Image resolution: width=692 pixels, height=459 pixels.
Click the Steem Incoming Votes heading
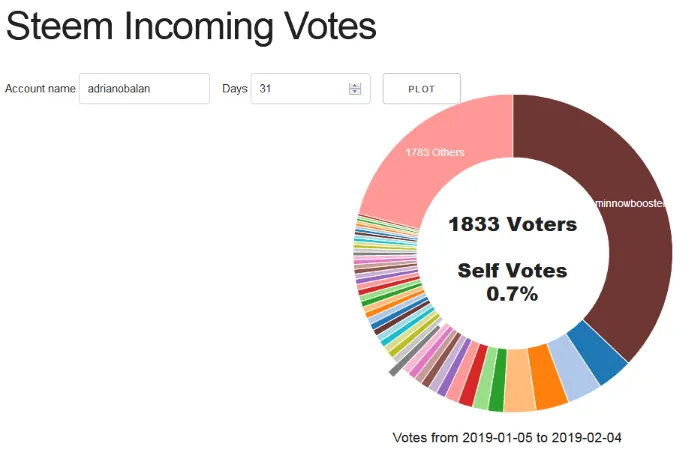tap(191, 26)
